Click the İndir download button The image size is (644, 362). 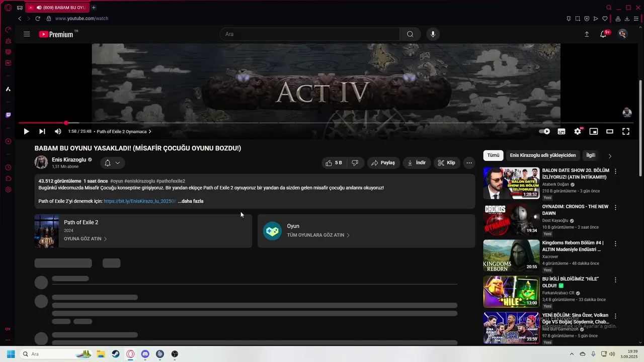coord(417,163)
